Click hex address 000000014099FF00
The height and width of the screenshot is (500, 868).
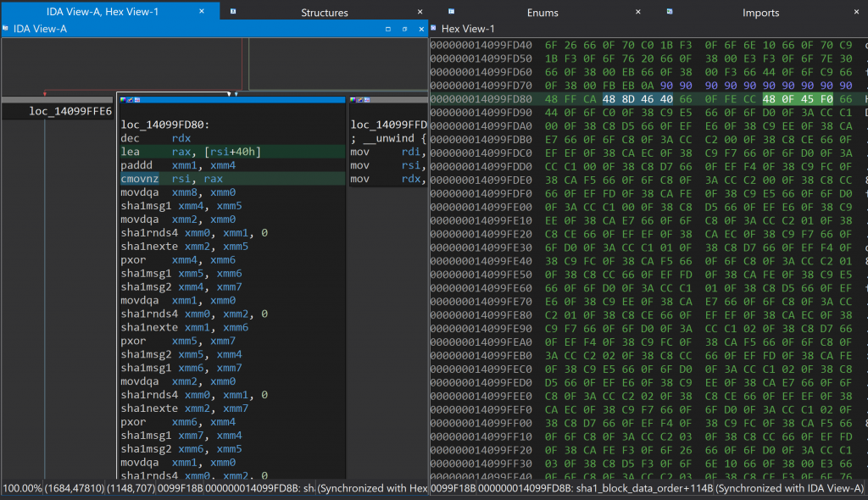tap(481, 423)
